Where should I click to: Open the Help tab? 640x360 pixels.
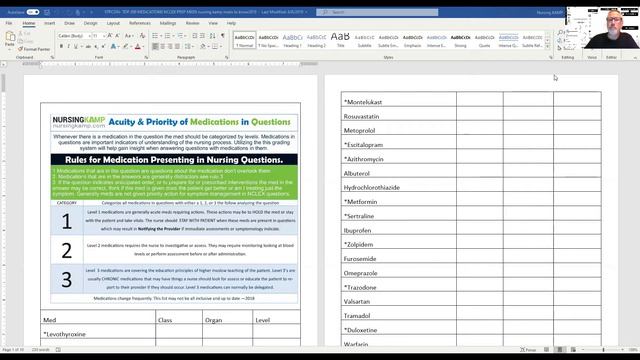pyautogui.click(x=231, y=23)
